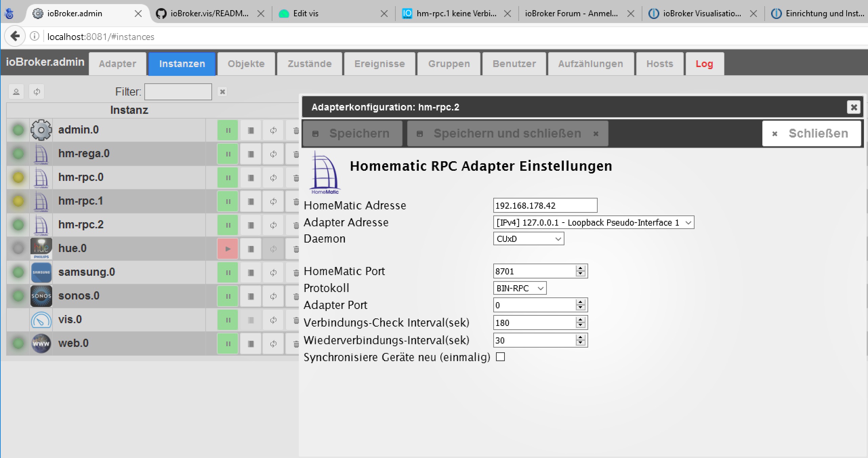Switch to the Objekte tab
The width and height of the screenshot is (868, 458).
click(x=246, y=64)
